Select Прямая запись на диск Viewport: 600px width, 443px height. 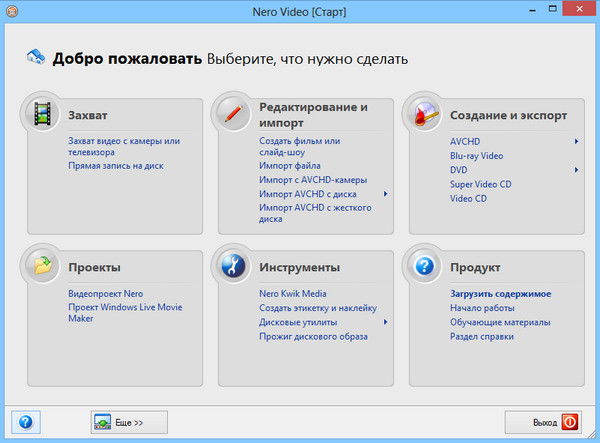pyautogui.click(x=115, y=165)
